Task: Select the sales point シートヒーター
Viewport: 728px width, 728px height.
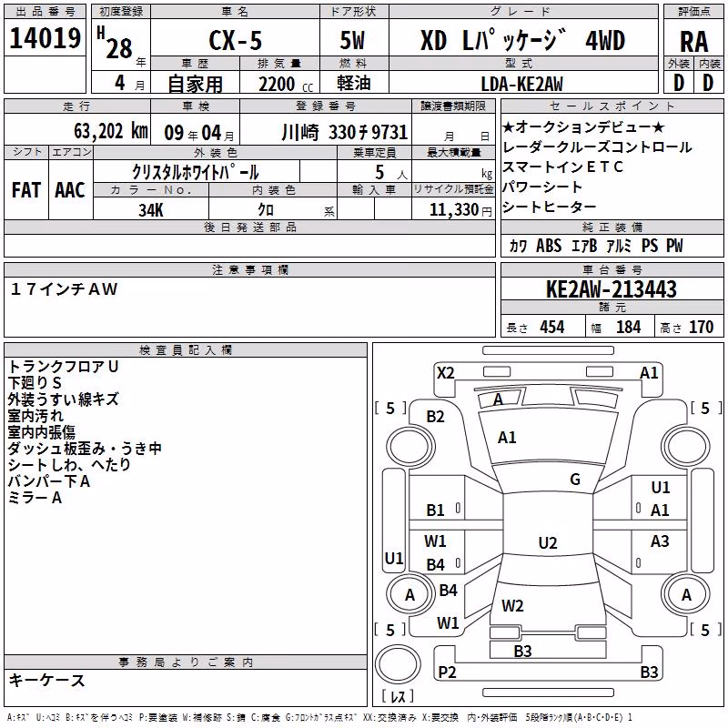Action: pos(550,207)
